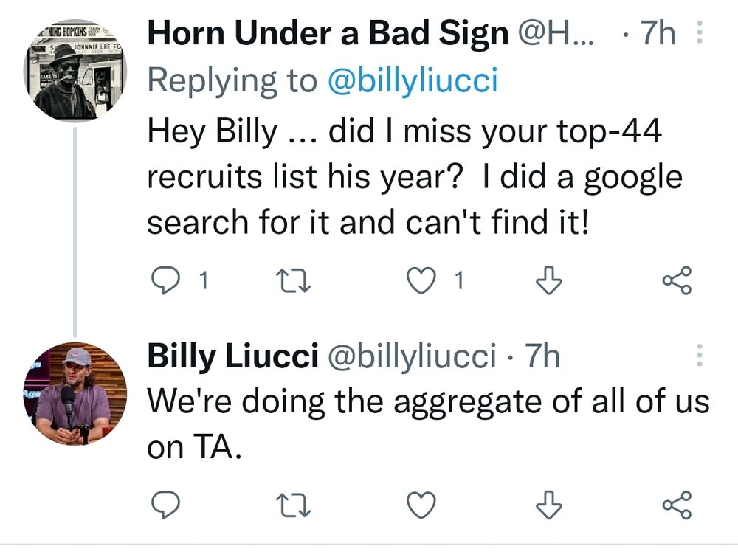This screenshot has height=560, width=738.
Task: Open more options for Horn's tweet
Action: [700, 34]
